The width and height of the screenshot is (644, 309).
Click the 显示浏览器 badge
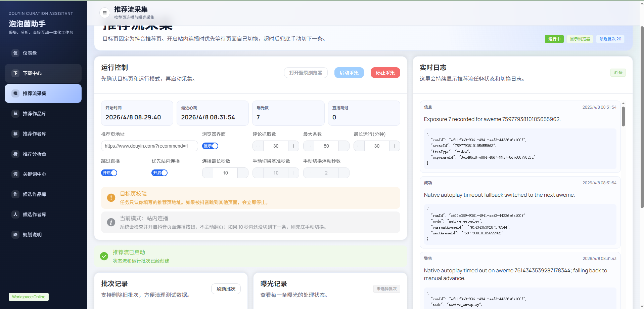point(580,39)
